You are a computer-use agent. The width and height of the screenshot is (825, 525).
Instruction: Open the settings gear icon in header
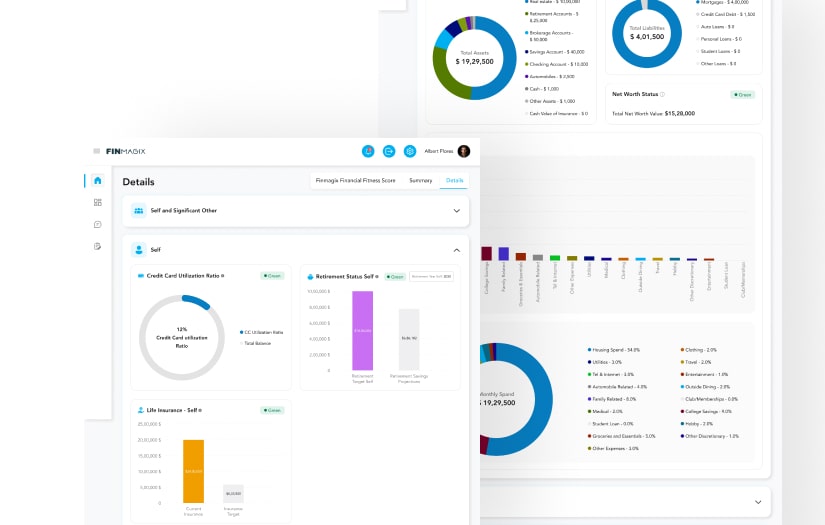point(410,151)
